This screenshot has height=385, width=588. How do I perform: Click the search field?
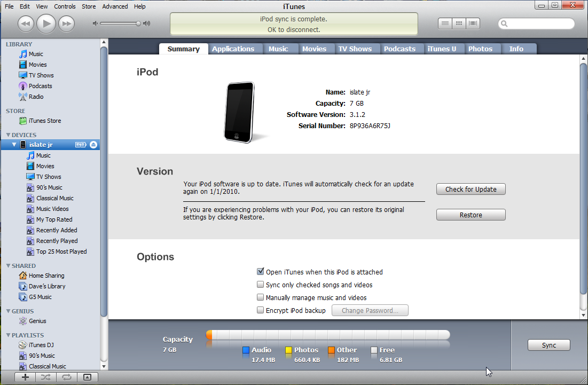pos(536,23)
